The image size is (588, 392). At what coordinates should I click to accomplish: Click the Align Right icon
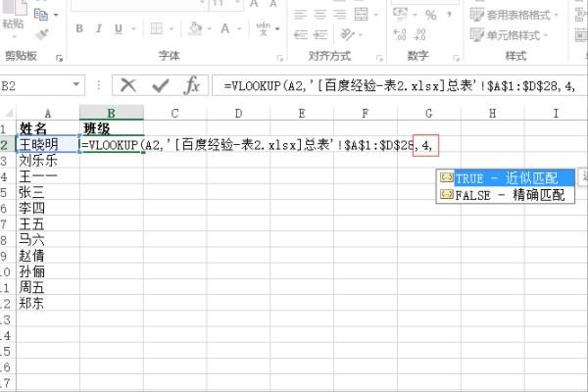pyautogui.click(x=339, y=15)
